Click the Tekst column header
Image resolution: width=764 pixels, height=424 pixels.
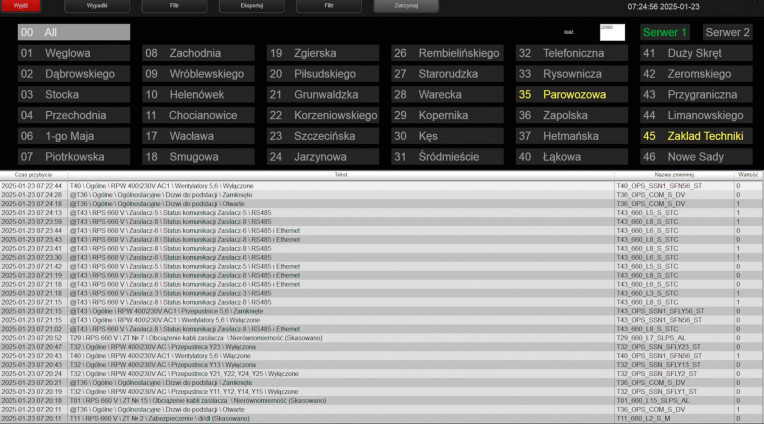click(340, 174)
